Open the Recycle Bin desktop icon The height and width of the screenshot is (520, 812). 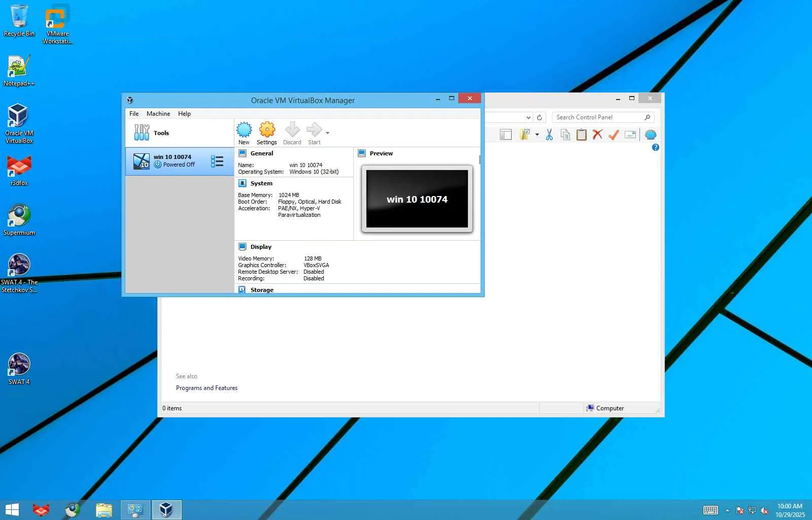pyautogui.click(x=19, y=21)
